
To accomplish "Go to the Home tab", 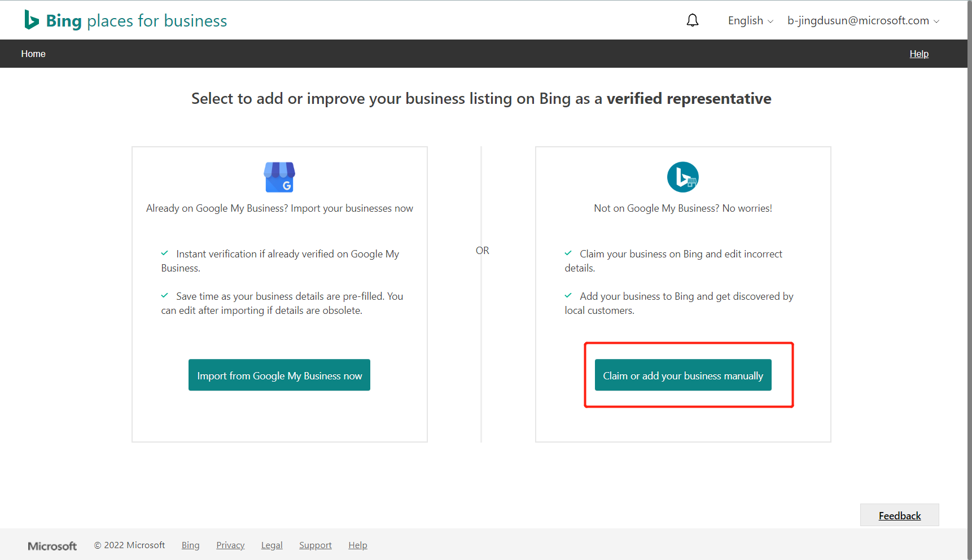I will pyautogui.click(x=33, y=54).
